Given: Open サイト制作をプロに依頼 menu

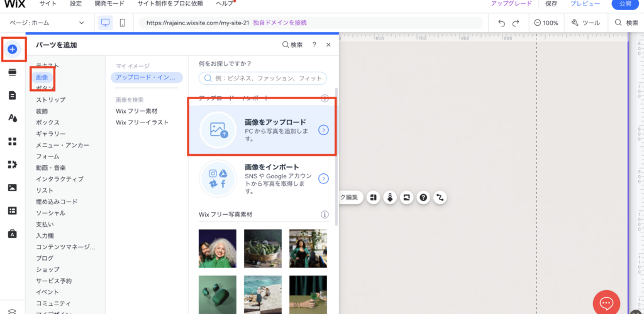Looking at the screenshot, I should (170, 4).
